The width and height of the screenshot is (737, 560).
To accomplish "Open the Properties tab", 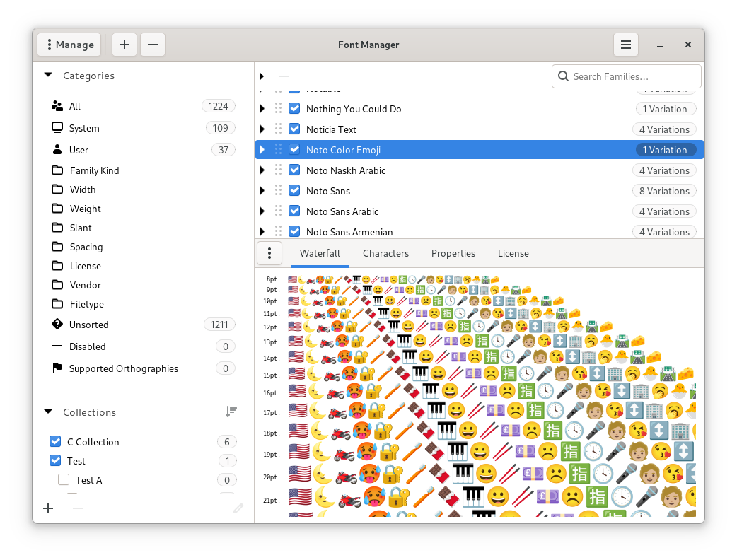I will coord(453,253).
